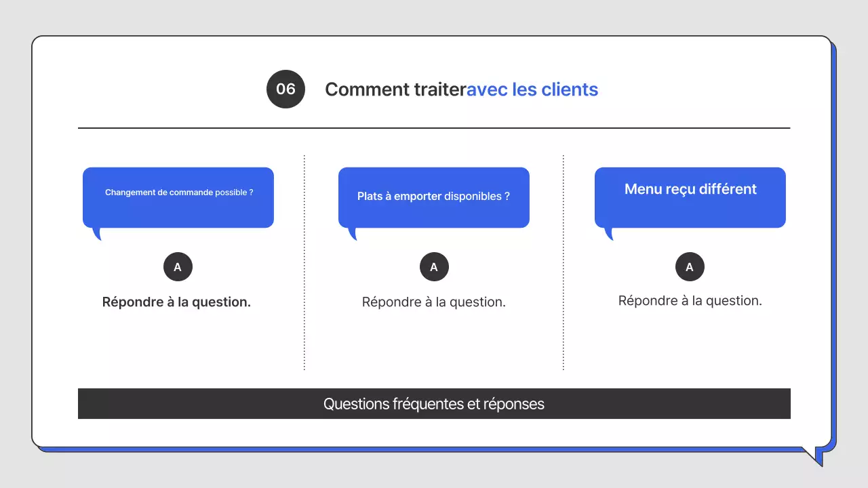
Task: Select the A answer icon under Changement de commande
Action: [x=178, y=266]
